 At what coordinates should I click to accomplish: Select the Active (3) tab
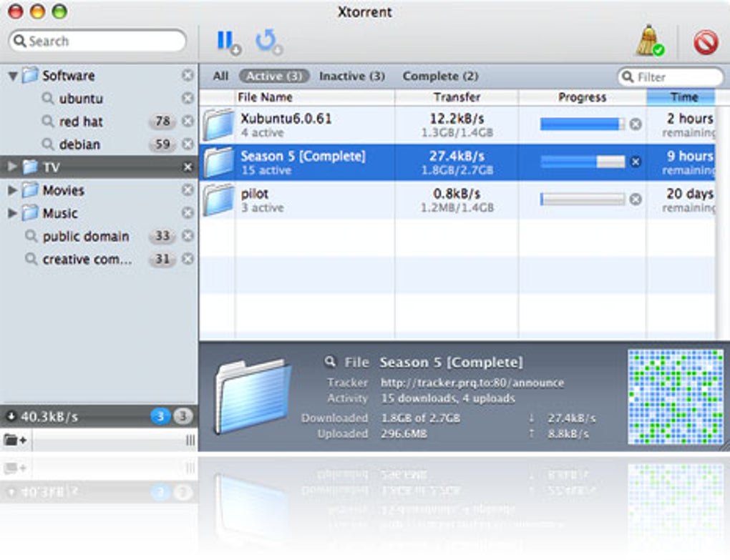[x=274, y=77]
